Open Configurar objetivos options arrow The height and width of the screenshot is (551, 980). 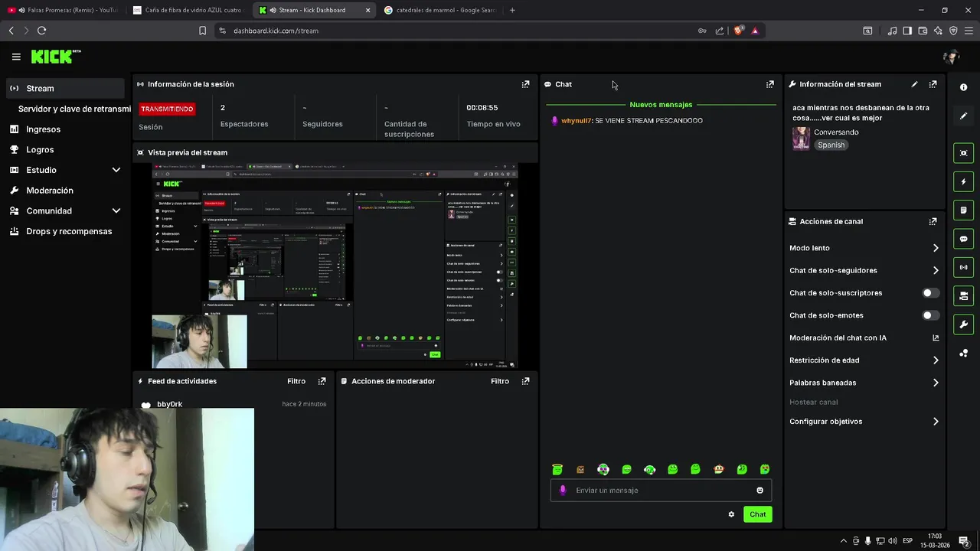point(936,422)
